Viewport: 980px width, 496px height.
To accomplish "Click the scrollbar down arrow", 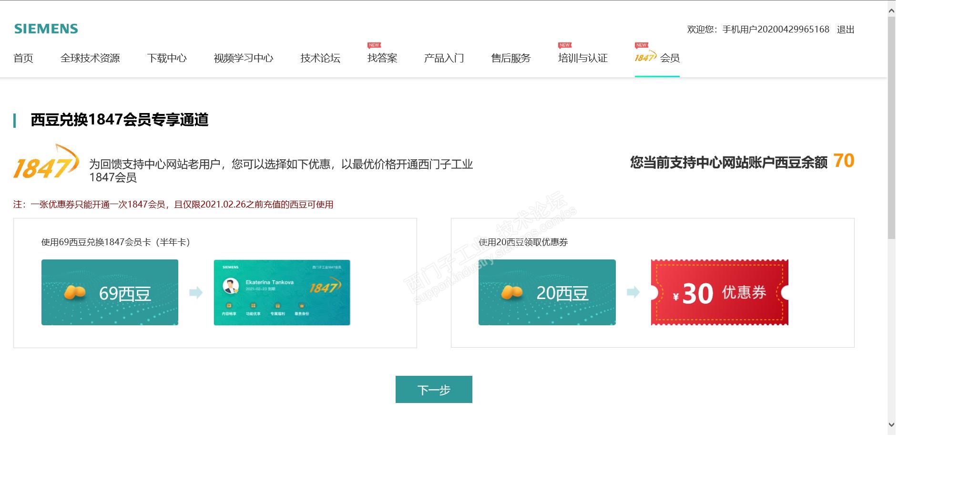I will click(891, 424).
